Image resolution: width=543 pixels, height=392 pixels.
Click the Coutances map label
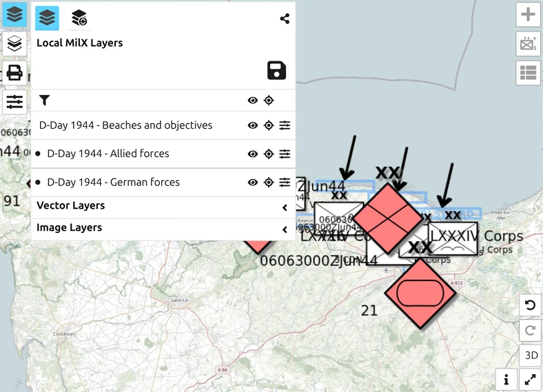point(64,334)
